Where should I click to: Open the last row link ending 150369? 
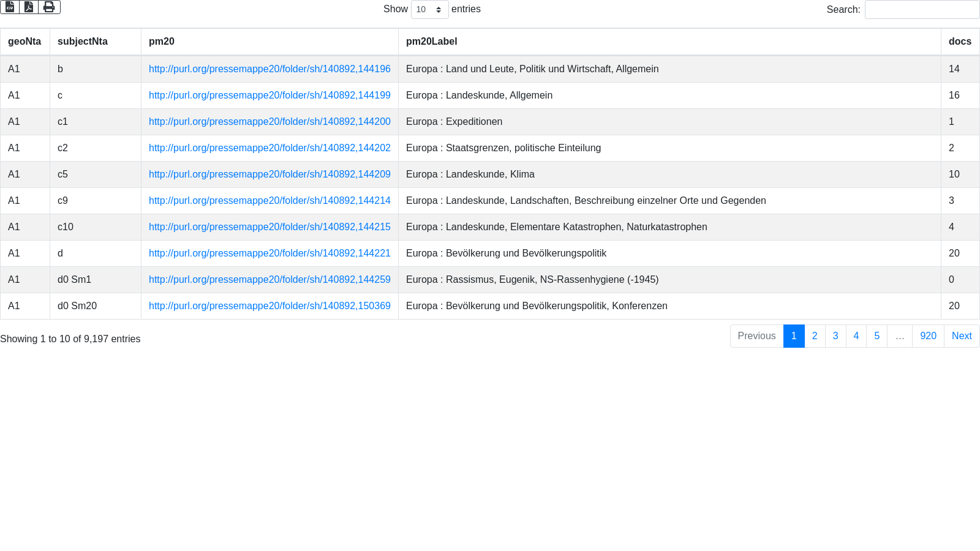pos(269,306)
